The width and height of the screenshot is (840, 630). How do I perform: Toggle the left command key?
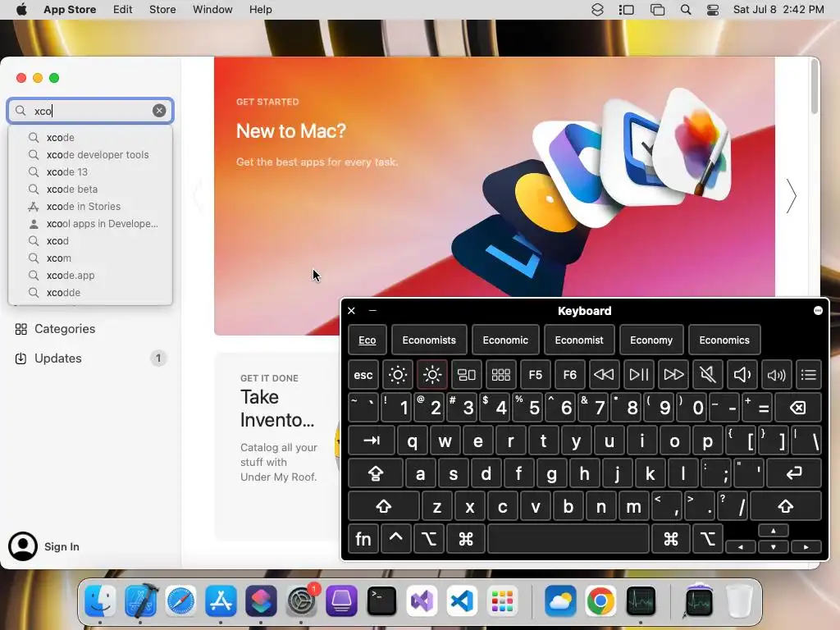466,539
